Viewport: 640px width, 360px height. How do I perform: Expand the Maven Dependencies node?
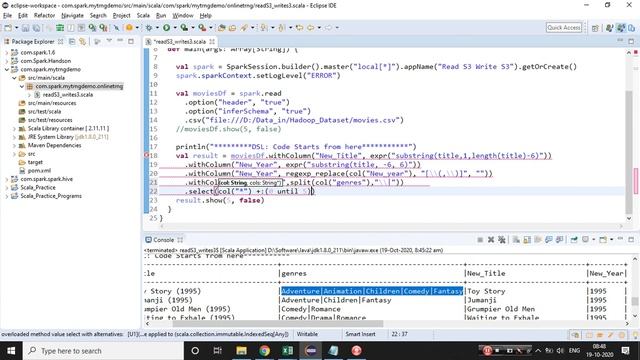click(14, 145)
